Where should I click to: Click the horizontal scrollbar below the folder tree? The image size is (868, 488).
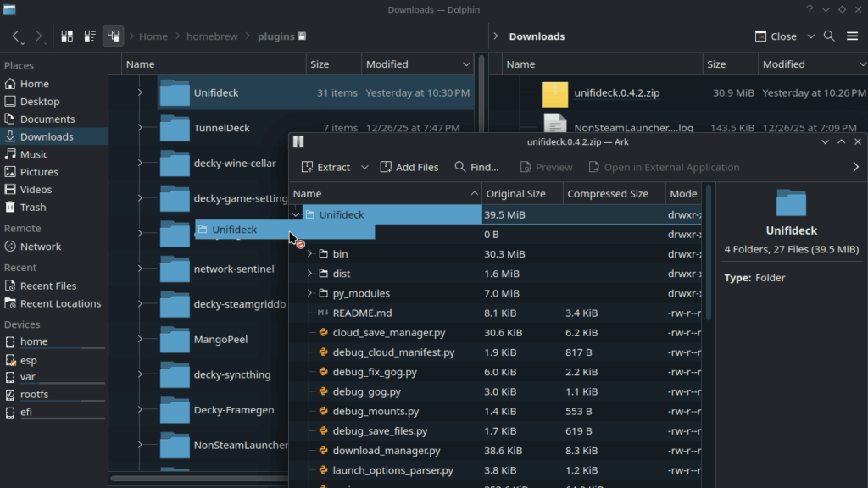(x=199, y=480)
